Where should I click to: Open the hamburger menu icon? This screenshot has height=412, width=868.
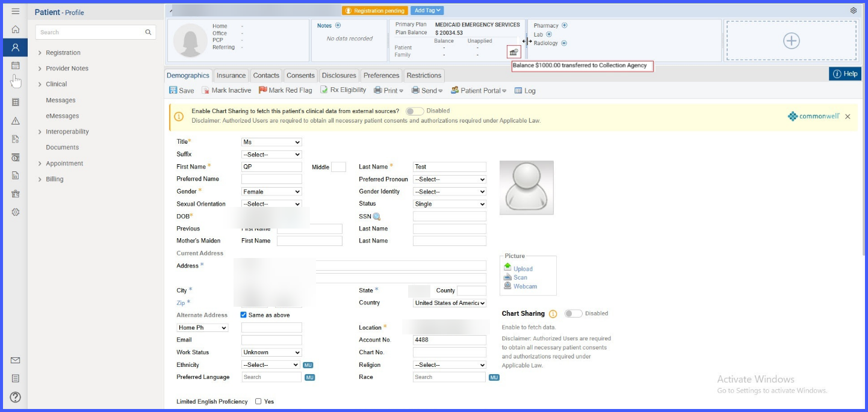[16, 11]
